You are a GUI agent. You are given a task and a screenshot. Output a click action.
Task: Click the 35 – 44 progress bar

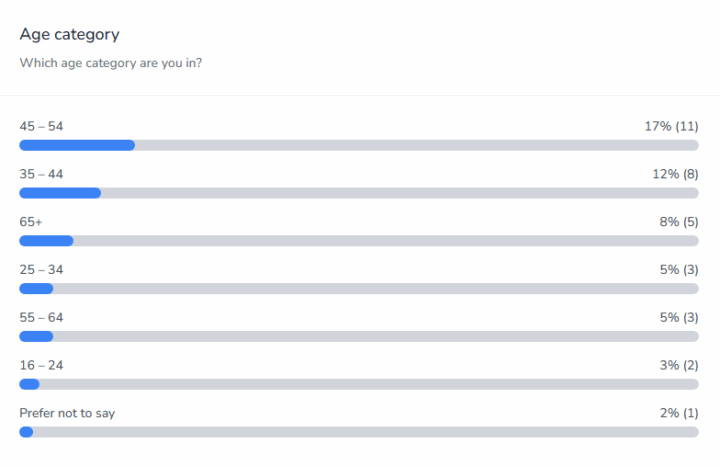click(x=359, y=193)
